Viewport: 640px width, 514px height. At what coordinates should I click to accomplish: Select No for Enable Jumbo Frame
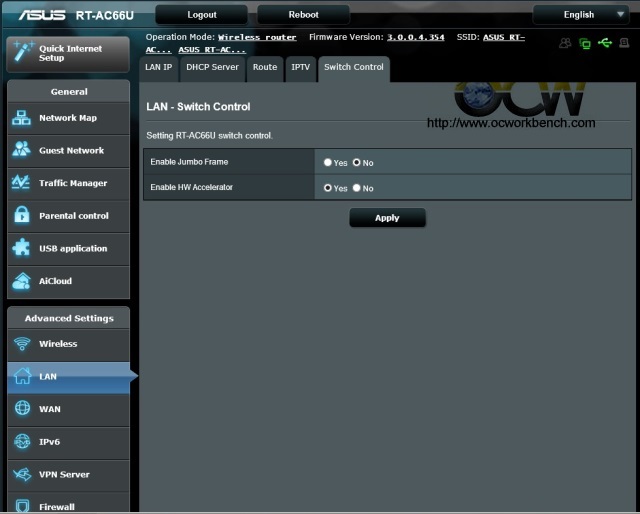tap(357, 162)
